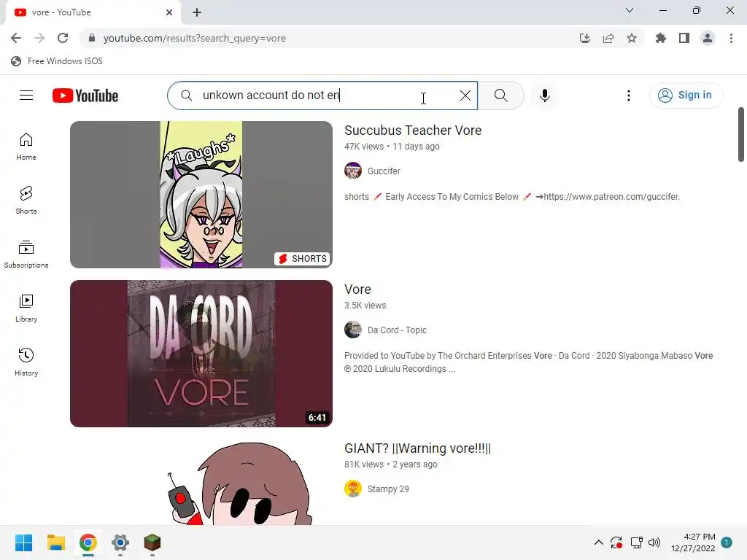Screen dimensions: 747x560
Task: Open Settings gear from the taskbar
Action: pos(120,542)
